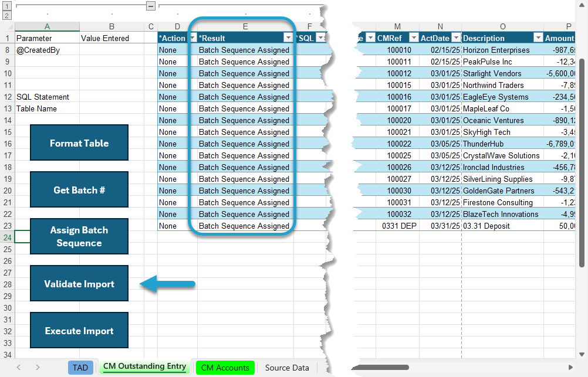Screen dimensions: 588x377
Task: Click CMRef cell 100010
Action: (x=397, y=50)
